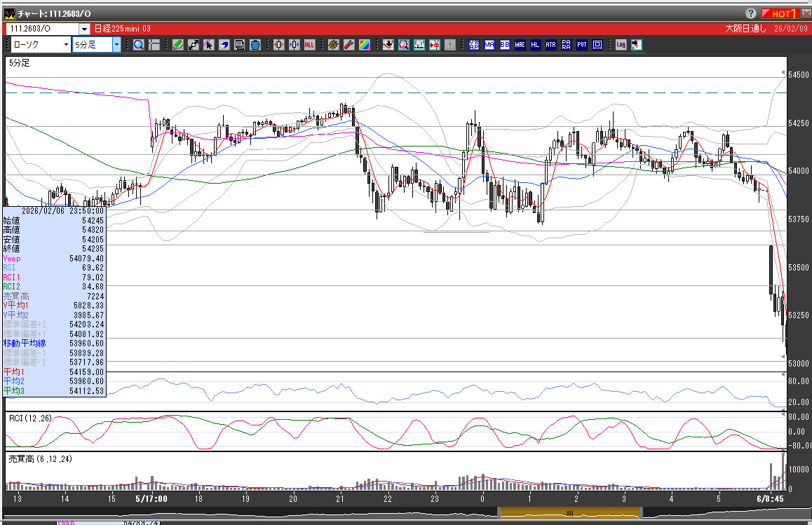The width and height of the screenshot is (812, 525).
Task: Toggle the MA moving average indicator
Action: 489,45
